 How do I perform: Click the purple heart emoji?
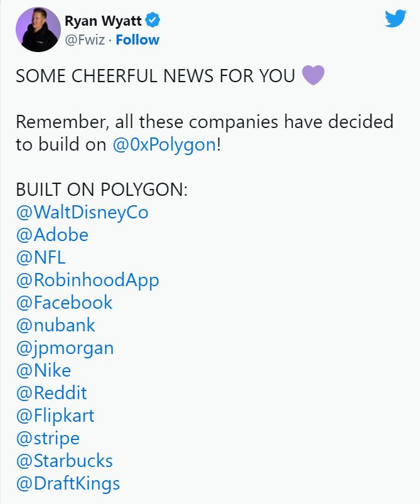point(313,76)
